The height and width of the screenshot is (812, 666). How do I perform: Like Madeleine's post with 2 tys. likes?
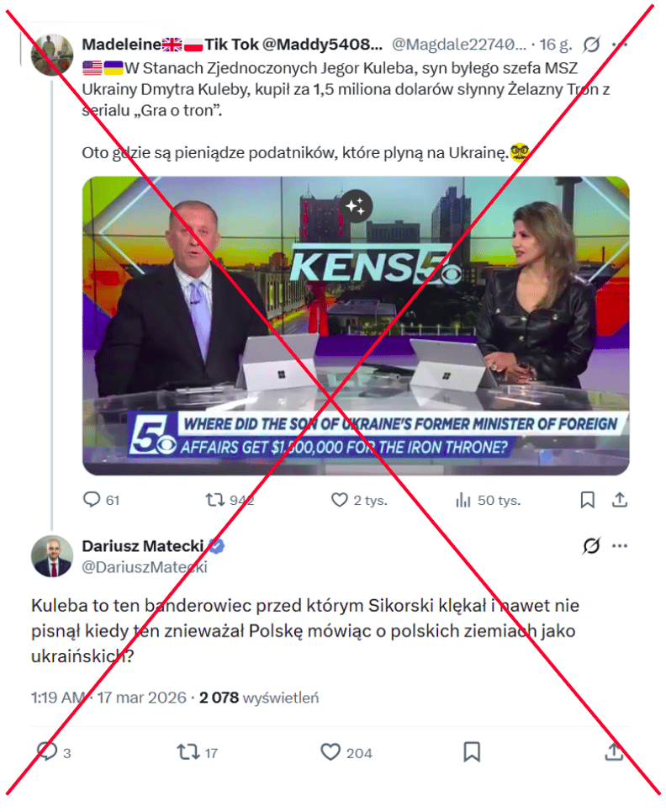pyautogui.click(x=358, y=501)
